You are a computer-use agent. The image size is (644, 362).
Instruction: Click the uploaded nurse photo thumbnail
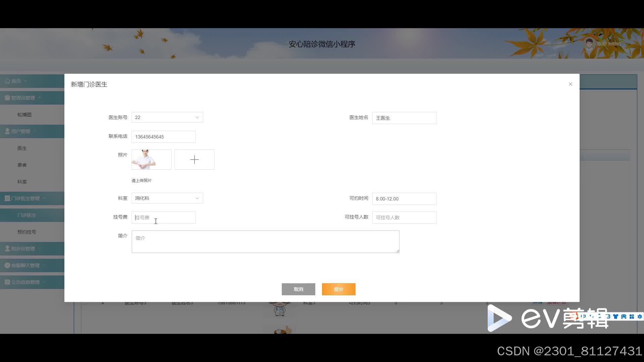152,160
